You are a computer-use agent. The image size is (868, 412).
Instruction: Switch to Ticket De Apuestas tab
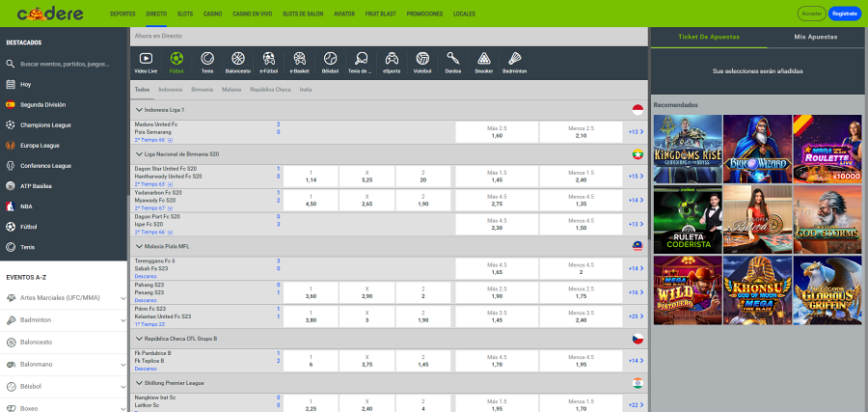pos(709,37)
